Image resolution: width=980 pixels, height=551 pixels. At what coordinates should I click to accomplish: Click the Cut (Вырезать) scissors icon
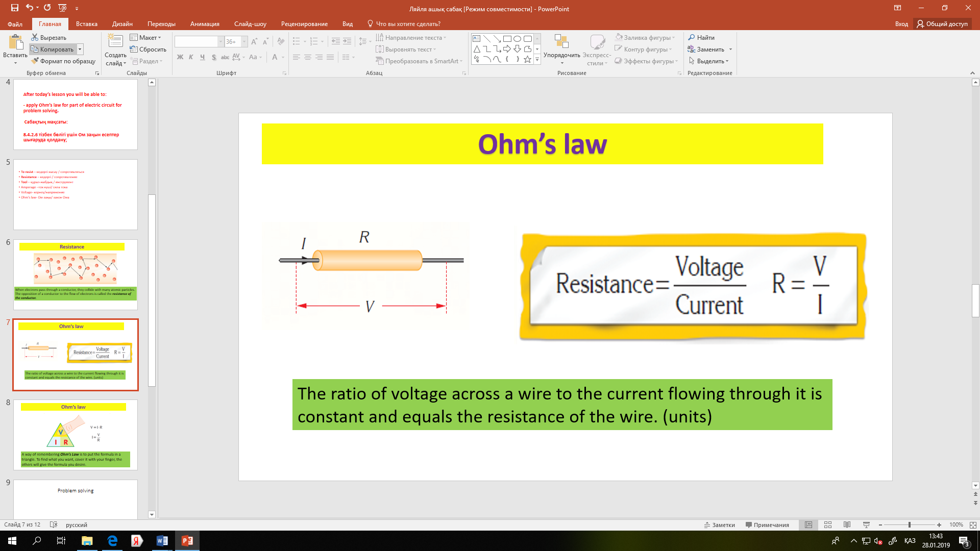coord(35,37)
